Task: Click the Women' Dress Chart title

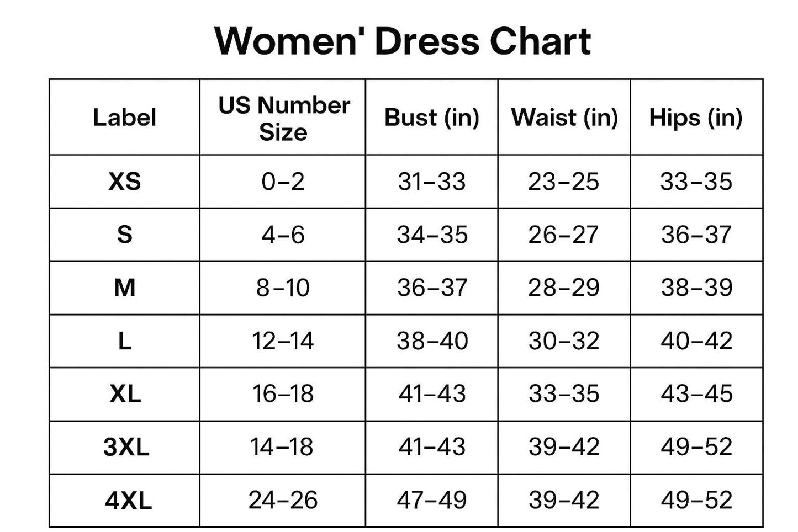Action: 403,41
